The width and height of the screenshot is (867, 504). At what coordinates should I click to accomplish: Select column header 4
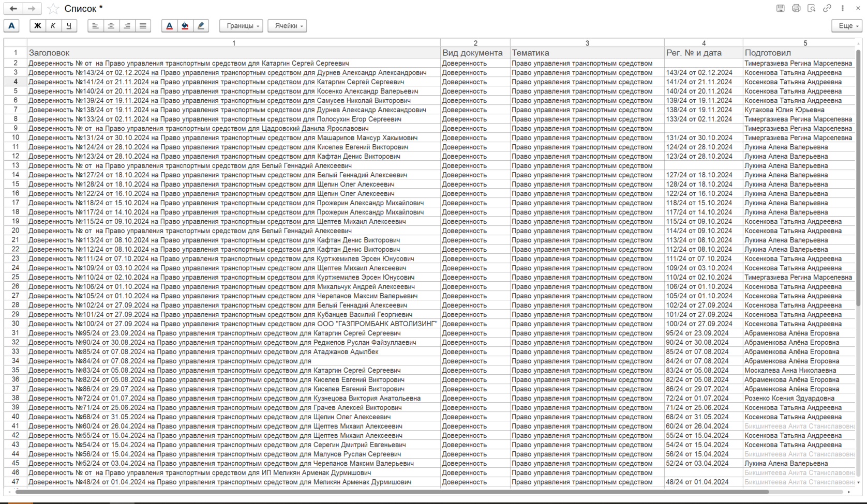coord(704,43)
